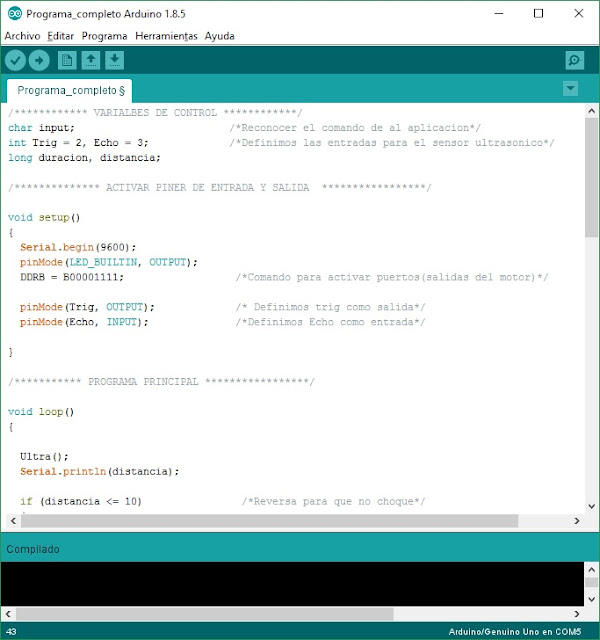This screenshot has height=640, width=600.
Task: Click editor horizontal scrollbar left arrow
Action: pos(13,521)
